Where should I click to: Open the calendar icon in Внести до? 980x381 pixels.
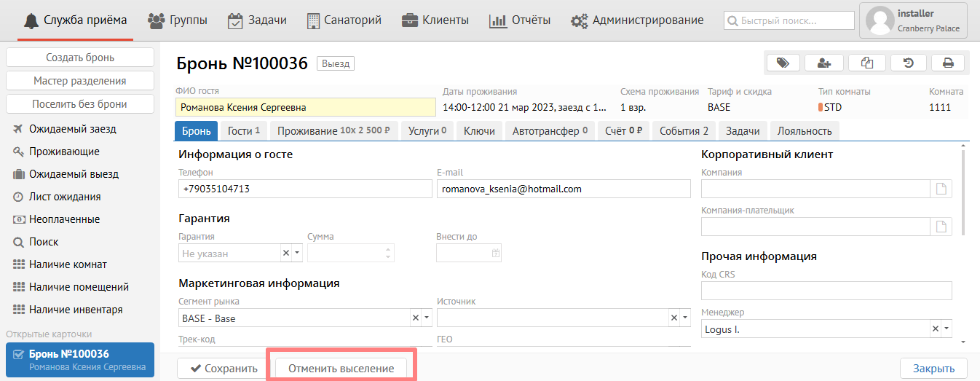[495, 254]
